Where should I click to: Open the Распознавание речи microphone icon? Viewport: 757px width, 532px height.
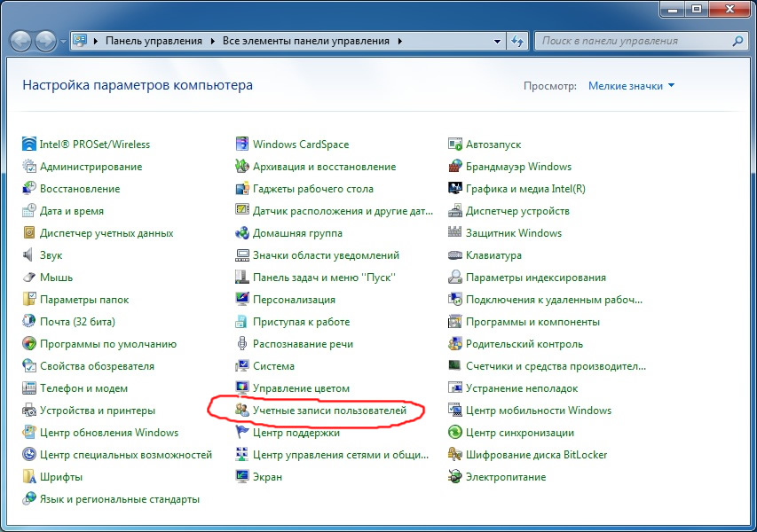242,344
